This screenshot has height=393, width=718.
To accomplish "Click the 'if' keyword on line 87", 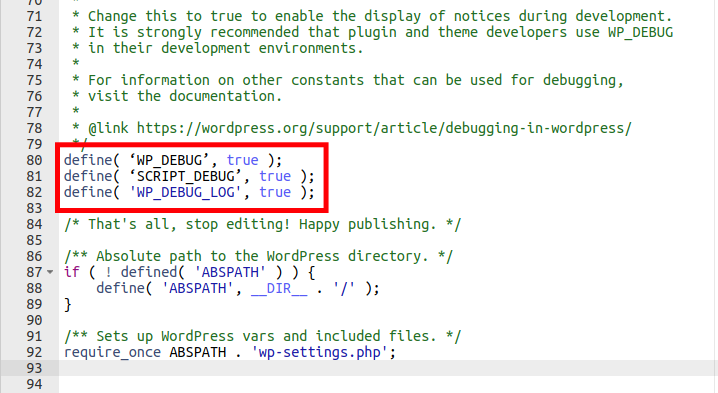I will tap(72, 273).
